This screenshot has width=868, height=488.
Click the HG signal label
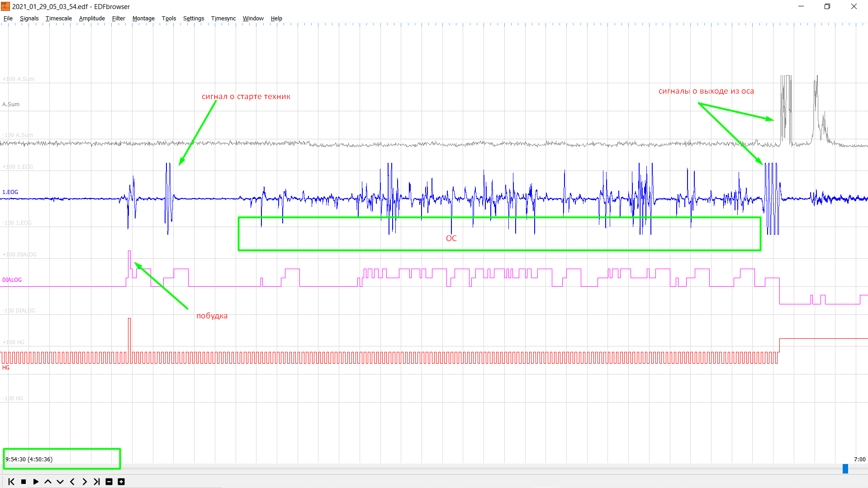pyautogui.click(x=5, y=368)
